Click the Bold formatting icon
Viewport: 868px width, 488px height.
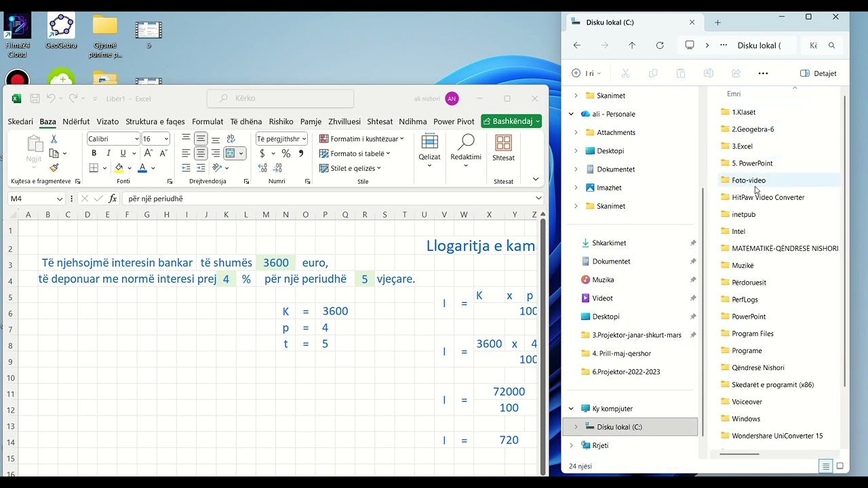(x=94, y=153)
